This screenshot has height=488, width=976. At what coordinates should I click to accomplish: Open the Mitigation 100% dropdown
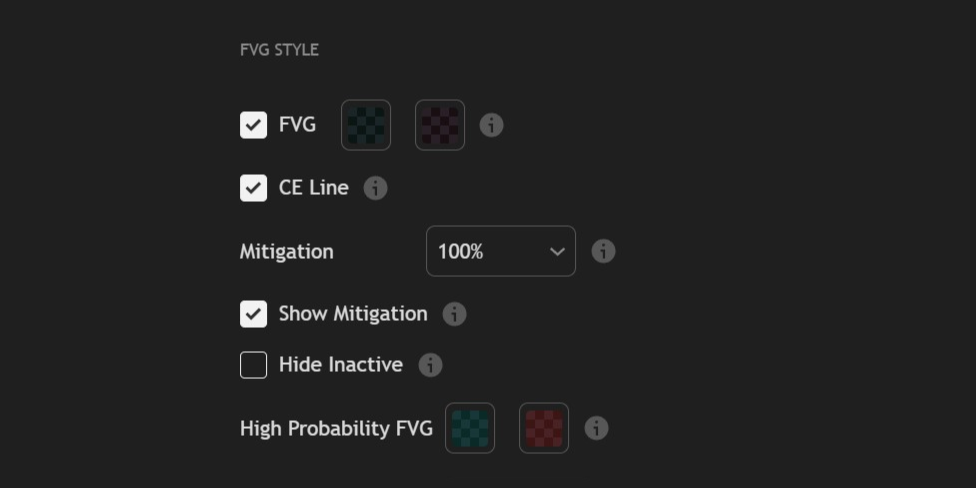click(x=500, y=251)
